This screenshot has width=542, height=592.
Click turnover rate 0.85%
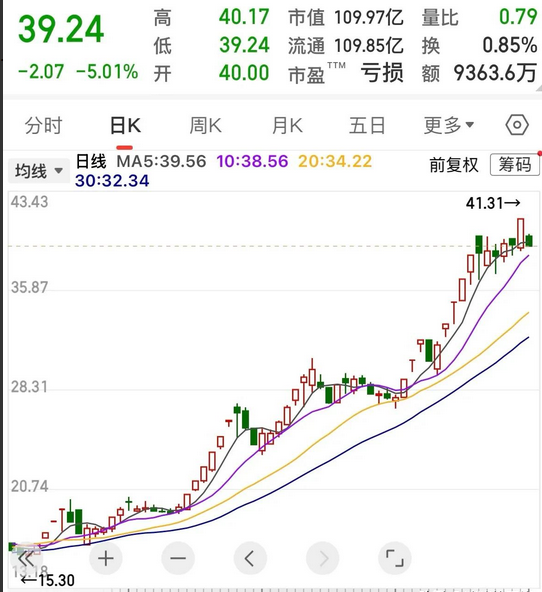click(x=510, y=45)
